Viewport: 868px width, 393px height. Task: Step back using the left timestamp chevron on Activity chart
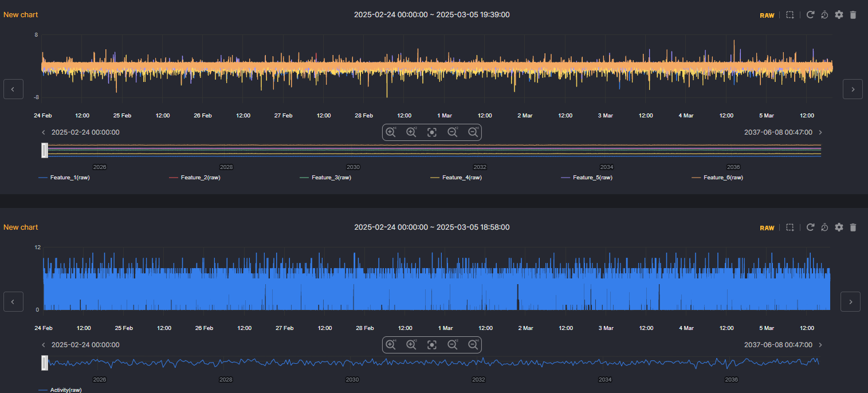pyautogui.click(x=43, y=344)
